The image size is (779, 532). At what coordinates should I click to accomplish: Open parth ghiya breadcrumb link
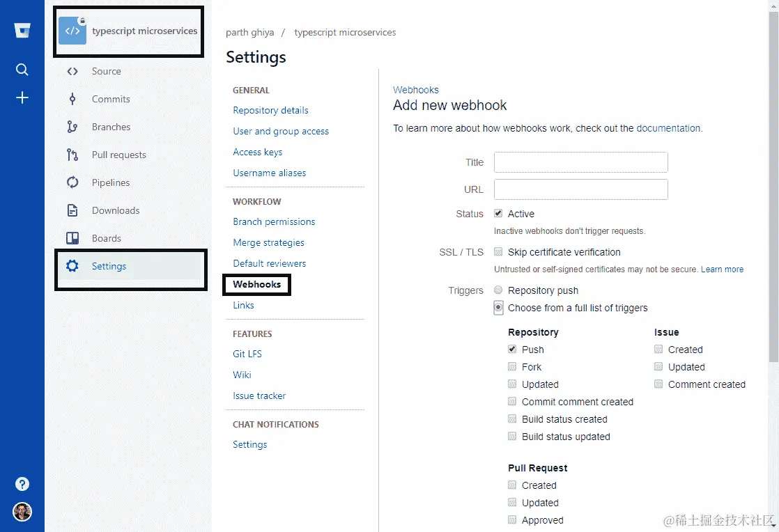(250, 32)
